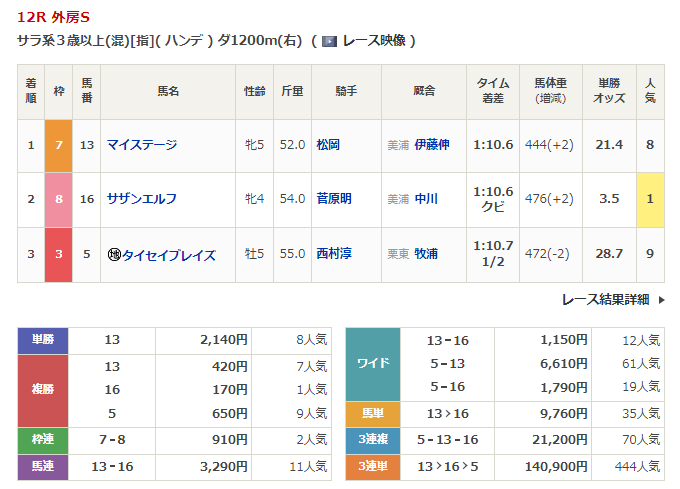Click the orange frame number 7 box

point(59,145)
